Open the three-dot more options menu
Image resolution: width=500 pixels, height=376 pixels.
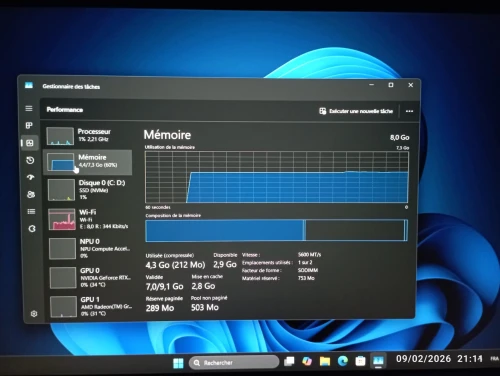click(x=409, y=111)
